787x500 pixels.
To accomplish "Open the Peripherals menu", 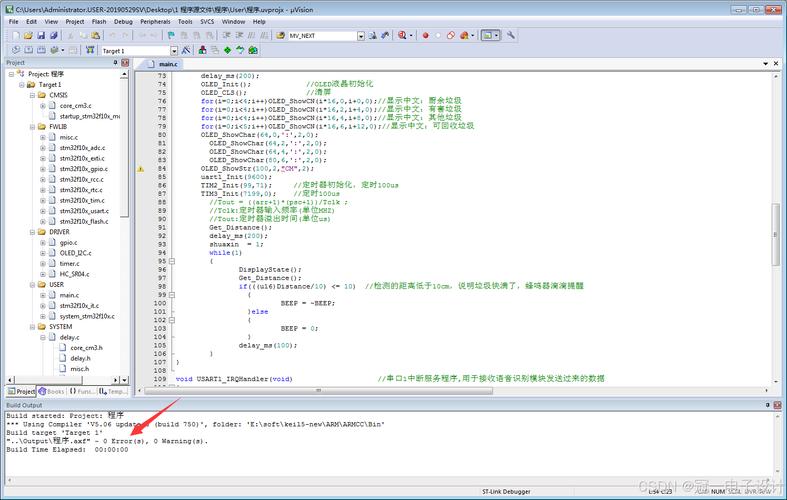I will click(x=155, y=21).
